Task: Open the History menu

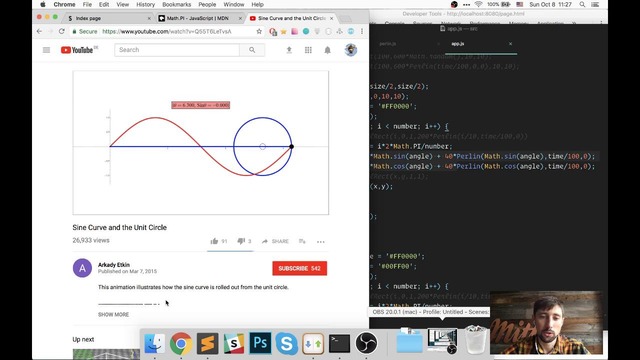Action: click(x=145, y=4)
